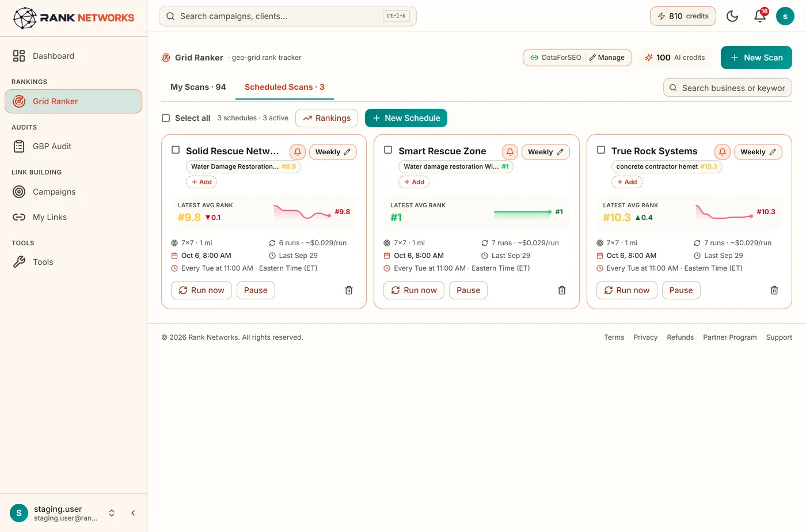Image resolution: width=806 pixels, height=532 pixels.
Task: Select True Rock Systems card checkbox
Action: pyautogui.click(x=601, y=150)
